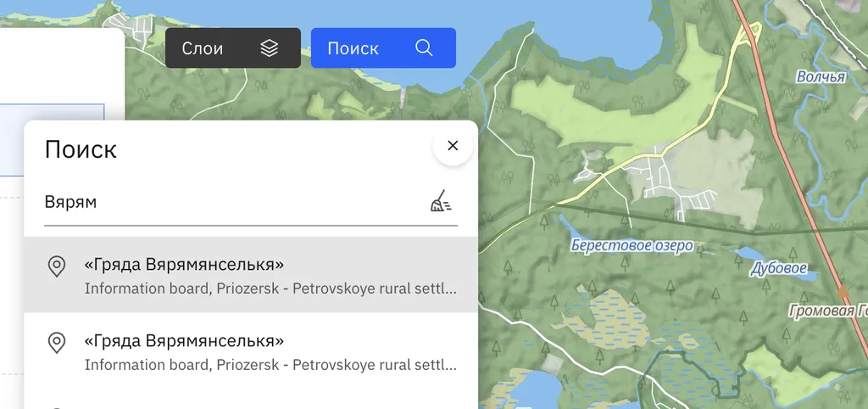Click the orange triangle peak marker on map
Image resolution: width=868 pixels, height=409 pixels.
[843, 291]
